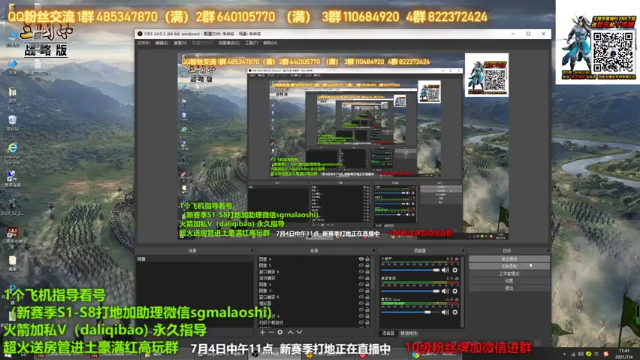The image size is (640, 360).
Task: Click the taskbar clock showing date
Action: point(624,353)
